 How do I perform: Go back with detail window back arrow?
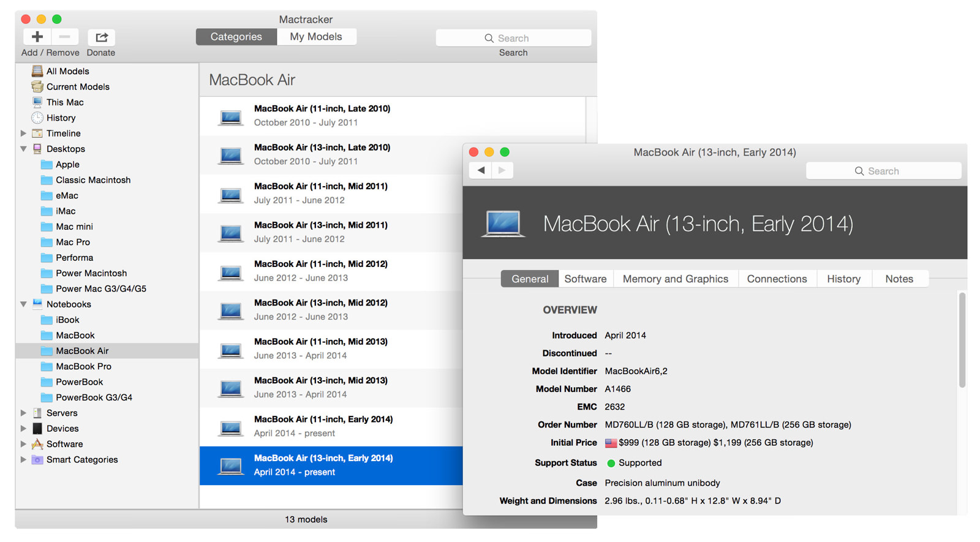(481, 170)
